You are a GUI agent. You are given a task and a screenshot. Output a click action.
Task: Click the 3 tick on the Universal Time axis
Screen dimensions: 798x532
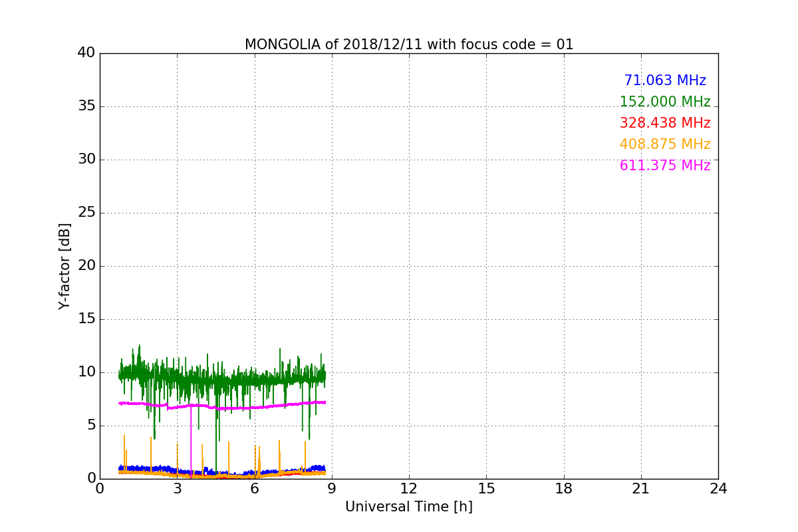click(x=177, y=489)
